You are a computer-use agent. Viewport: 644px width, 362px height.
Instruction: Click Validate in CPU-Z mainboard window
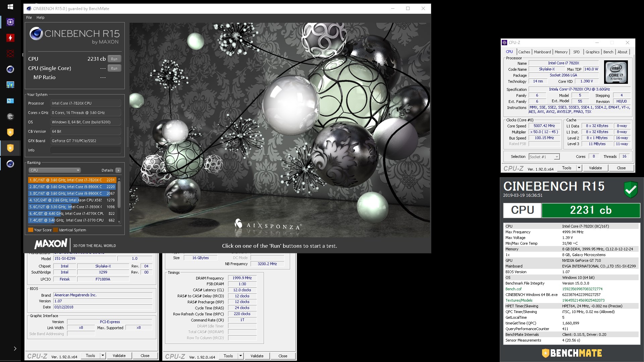click(119, 356)
